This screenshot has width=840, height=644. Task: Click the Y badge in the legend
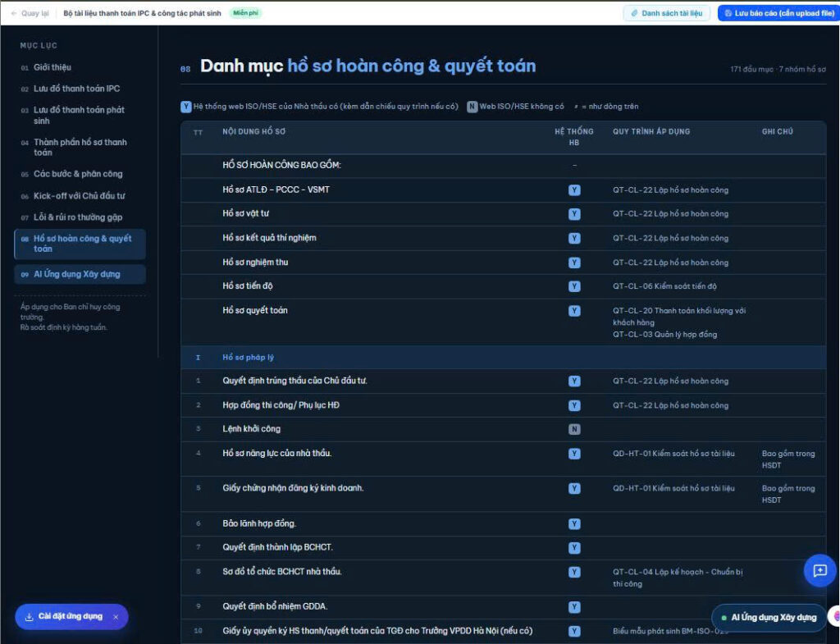click(x=186, y=106)
